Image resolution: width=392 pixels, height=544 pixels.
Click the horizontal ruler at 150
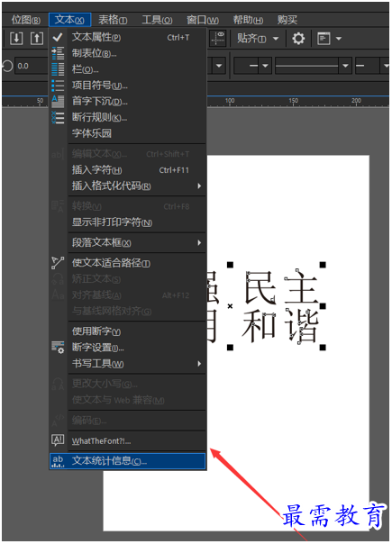tap(294, 101)
